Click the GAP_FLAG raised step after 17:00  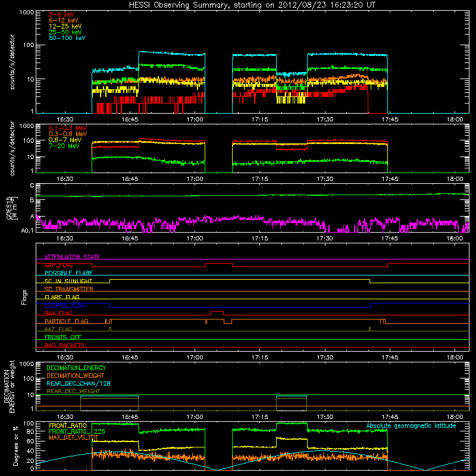(218, 264)
